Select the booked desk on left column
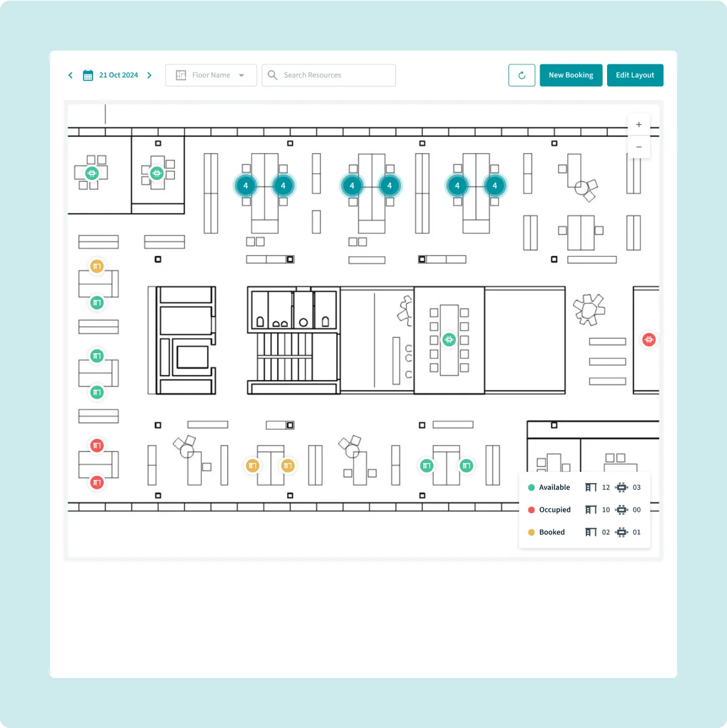727x728 pixels. 97,266
